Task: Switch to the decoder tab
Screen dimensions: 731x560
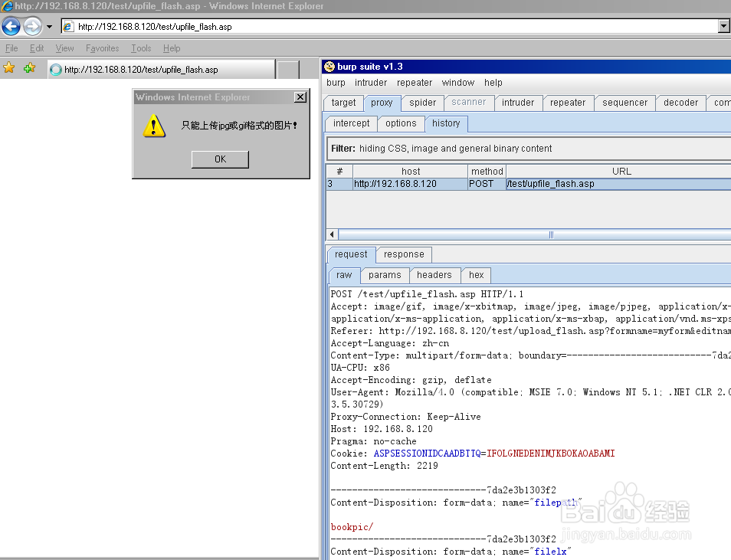Action: coord(680,103)
